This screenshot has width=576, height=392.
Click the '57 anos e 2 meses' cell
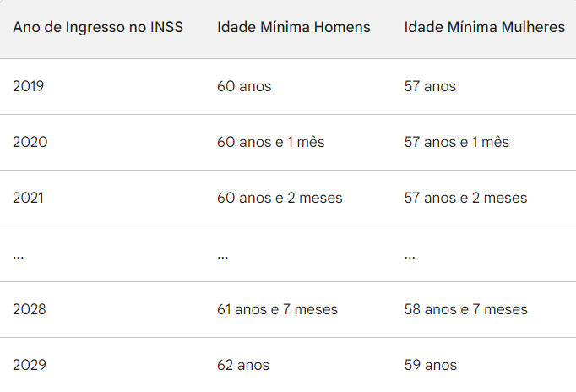pos(466,198)
